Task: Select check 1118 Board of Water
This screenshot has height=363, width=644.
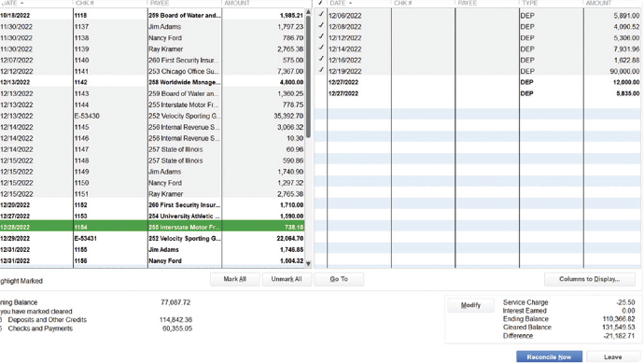Action: point(152,15)
